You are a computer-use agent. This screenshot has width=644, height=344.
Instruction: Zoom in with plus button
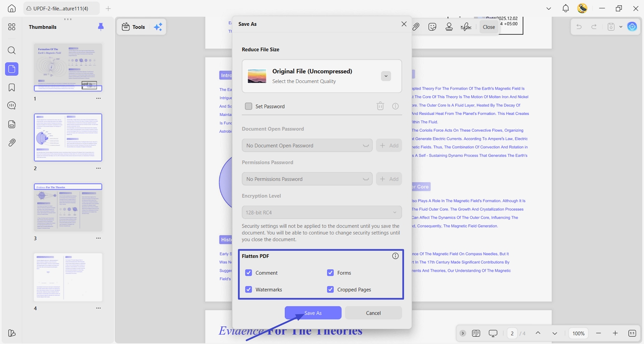point(615,333)
